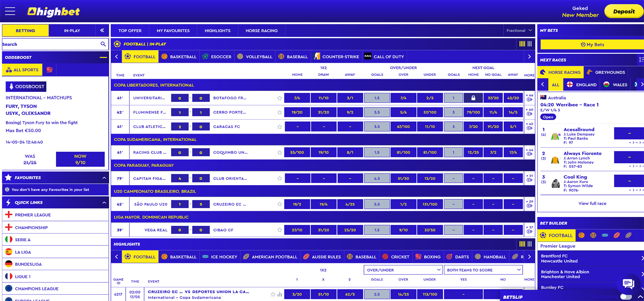
Task: Expand the Betslip panel
Action: pos(640,297)
